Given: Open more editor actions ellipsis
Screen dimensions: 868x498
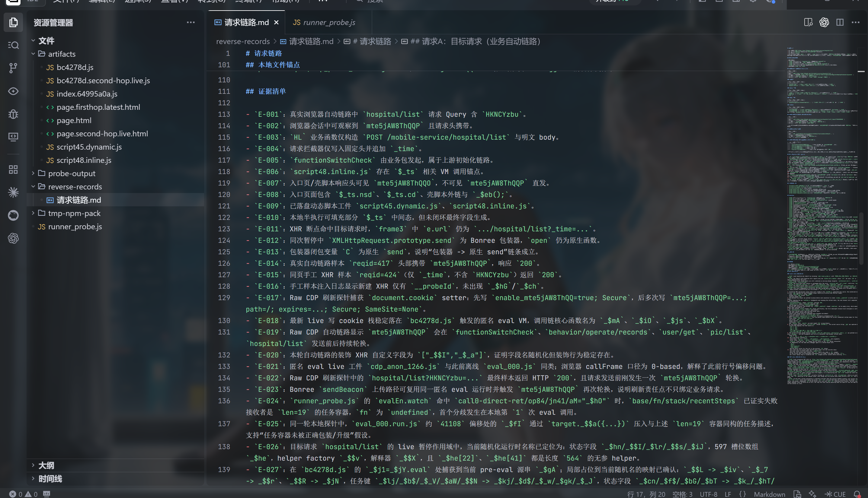Looking at the screenshot, I should [855, 23].
